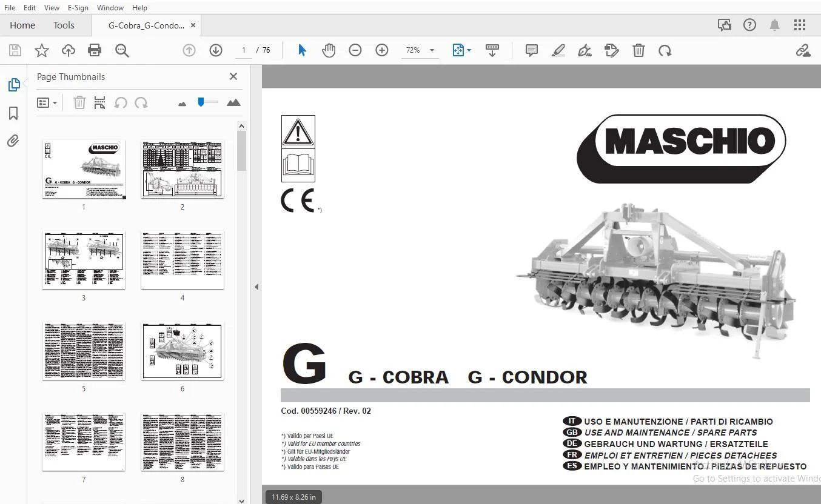This screenshot has width=821, height=504.
Task: Open the thumbnails options menu dropdown
Action: click(47, 103)
